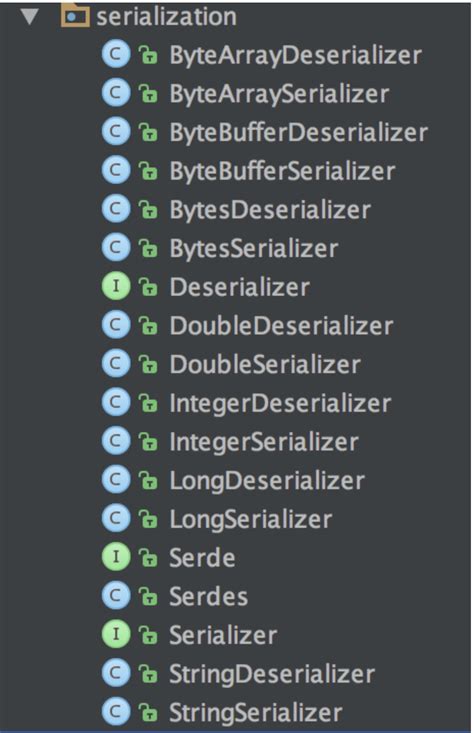
Task: Click the green lock icon beside LongDeserializer
Action: 148,480
